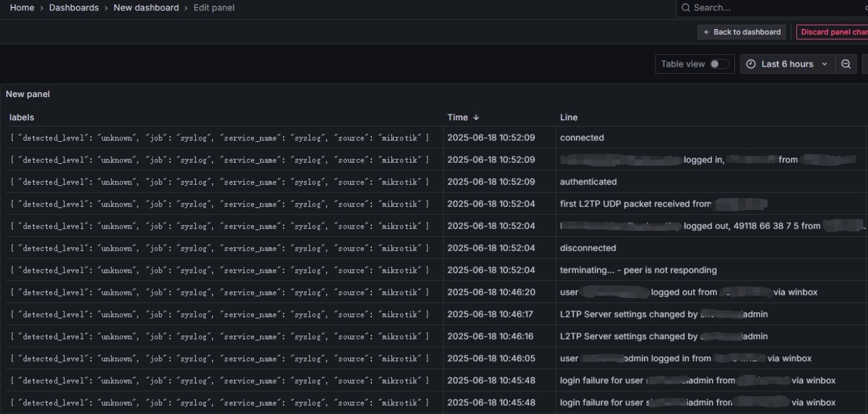Select 'admin logged in from' winbox line

[686, 358]
